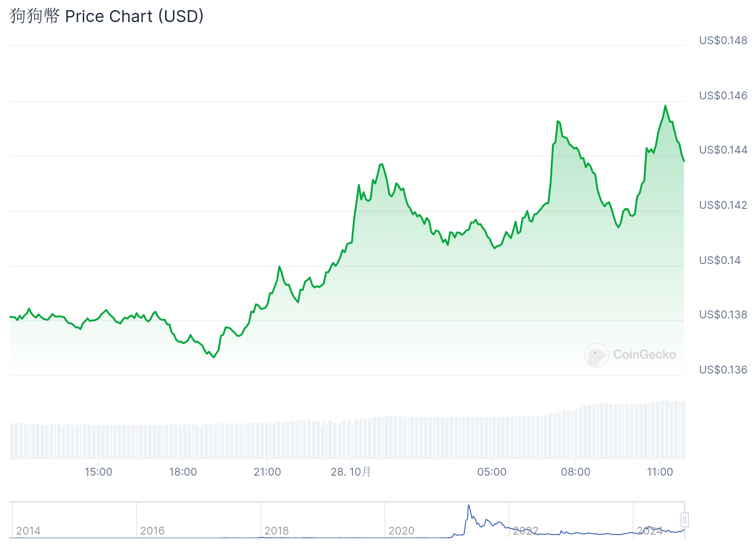
Task: Select 2018 in the bottom range navigator
Action: point(276,531)
